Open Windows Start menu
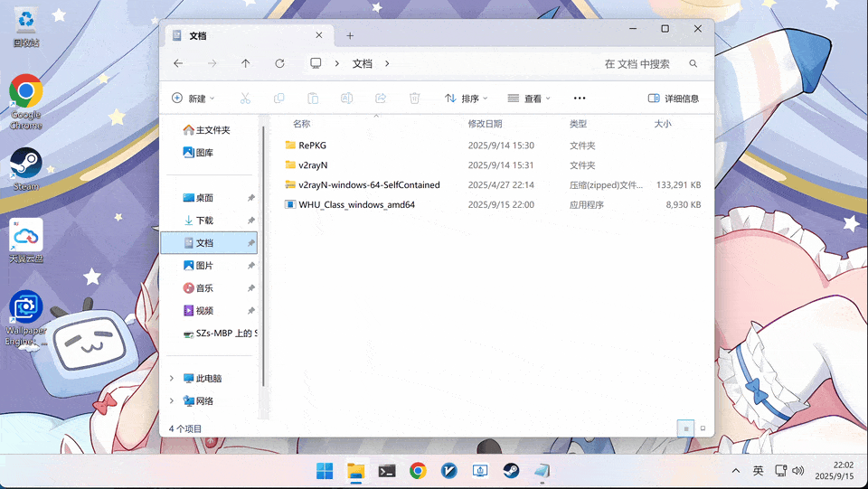The image size is (868, 489). (325, 471)
